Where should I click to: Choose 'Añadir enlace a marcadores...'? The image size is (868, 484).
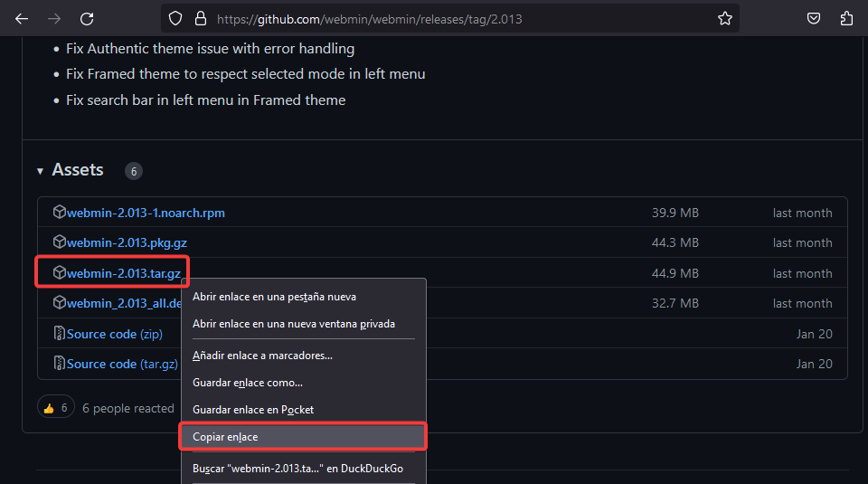pyautogui.click(x=262, y=356)
